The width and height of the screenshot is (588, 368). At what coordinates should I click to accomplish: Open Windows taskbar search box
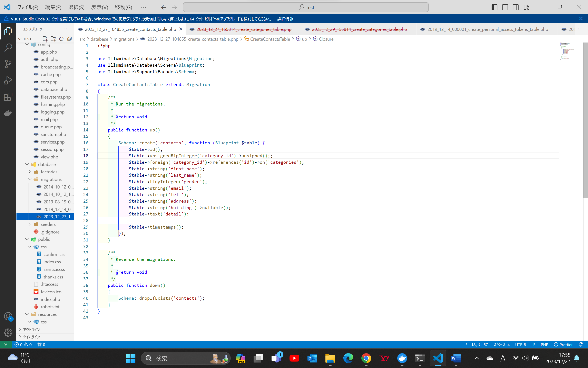pyautogui.click(x=186, y=358)
